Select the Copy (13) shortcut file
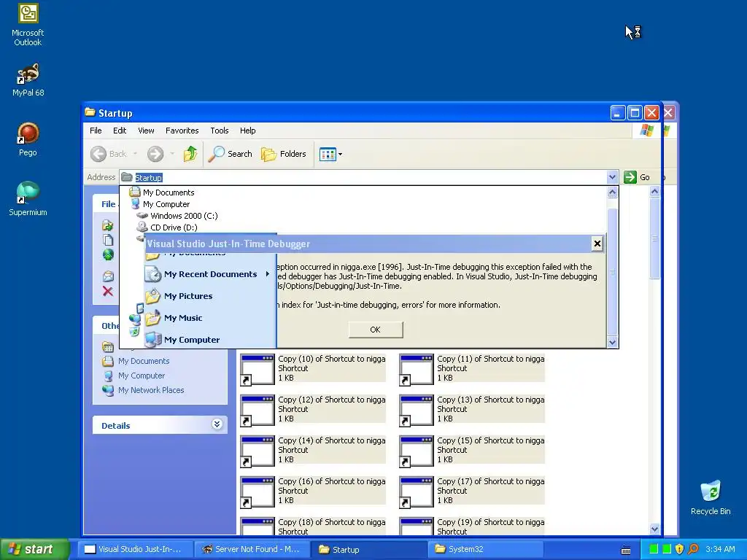Screen dimensions: 747x560 coord(472,409)
